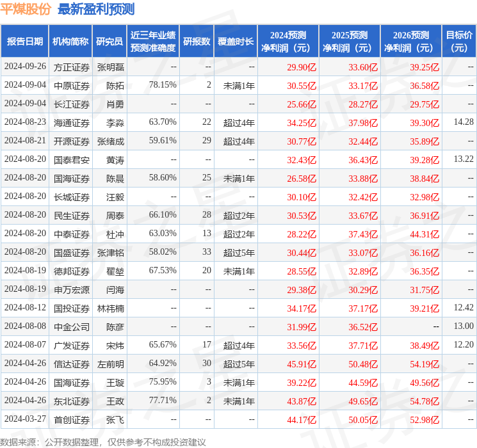The height and width of the screenshot is (448, 477).
Task: Click the 2025预测净利润 column header
Action: [350, 42]
